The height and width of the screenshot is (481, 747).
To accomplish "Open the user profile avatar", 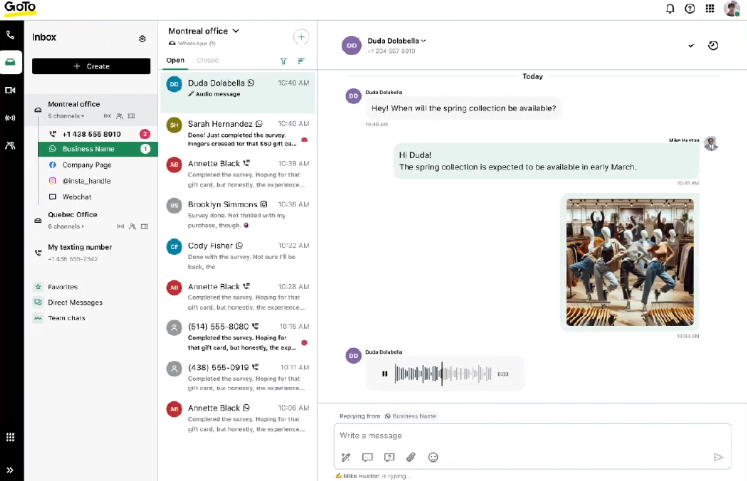I will pyautogui.click(x=731, y=9).
